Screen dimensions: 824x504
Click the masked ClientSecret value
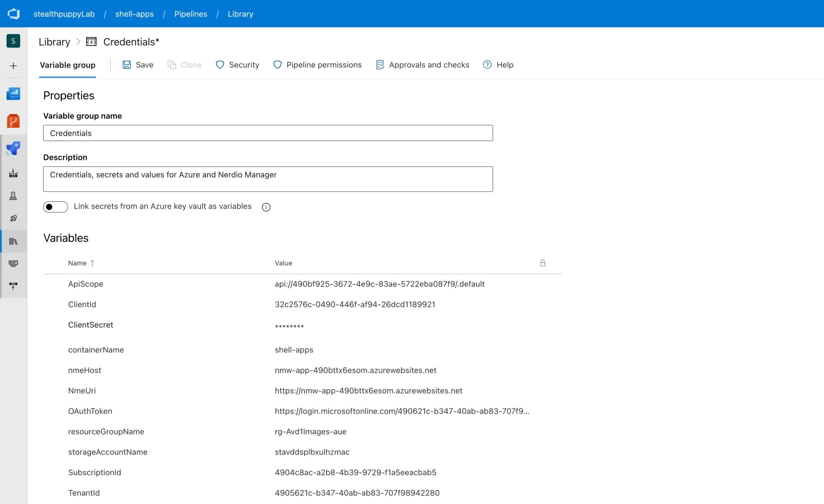pos(289,326)
